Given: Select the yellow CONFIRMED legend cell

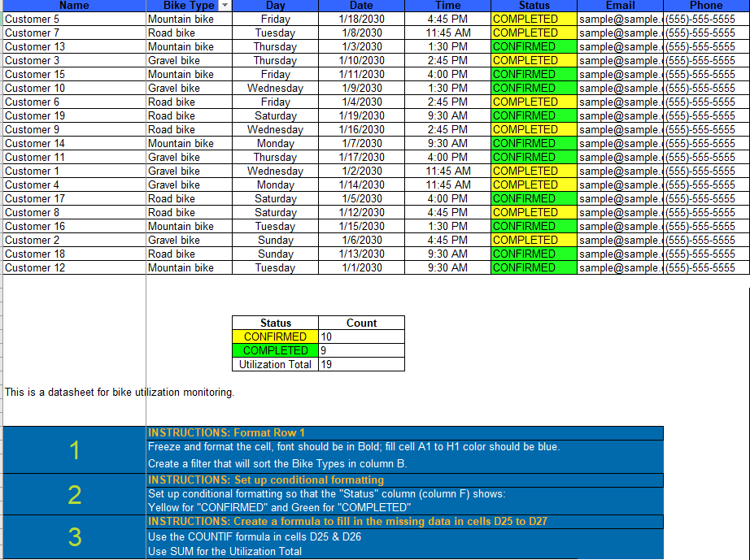Looking at the screenshot, I should (x=275, y=336).
